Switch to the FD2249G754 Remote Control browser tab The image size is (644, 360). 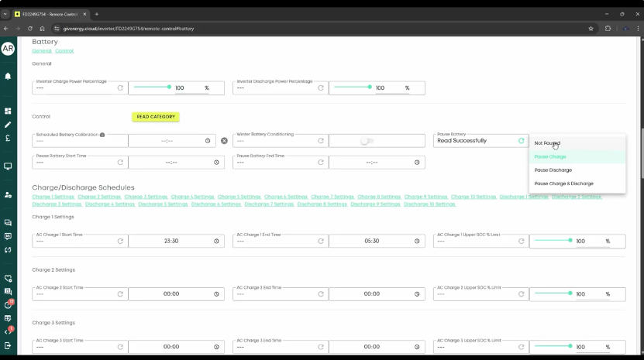click(50, 14)
